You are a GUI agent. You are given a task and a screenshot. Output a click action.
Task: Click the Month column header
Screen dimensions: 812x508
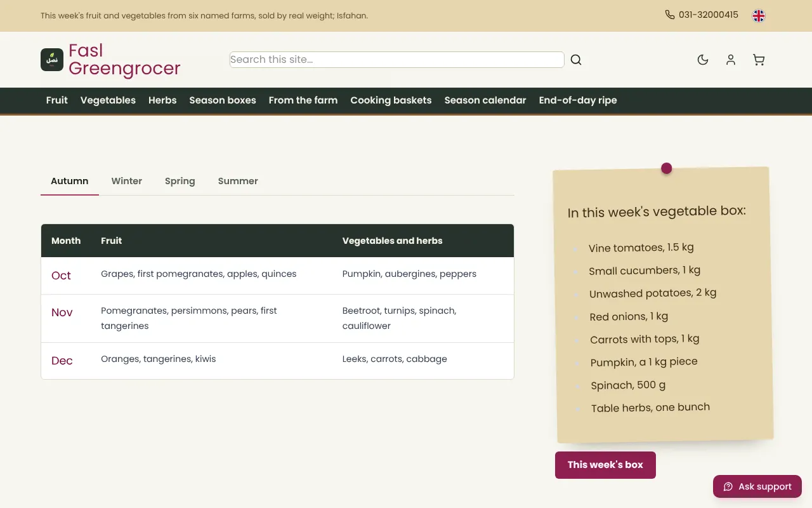coord(66,241)
